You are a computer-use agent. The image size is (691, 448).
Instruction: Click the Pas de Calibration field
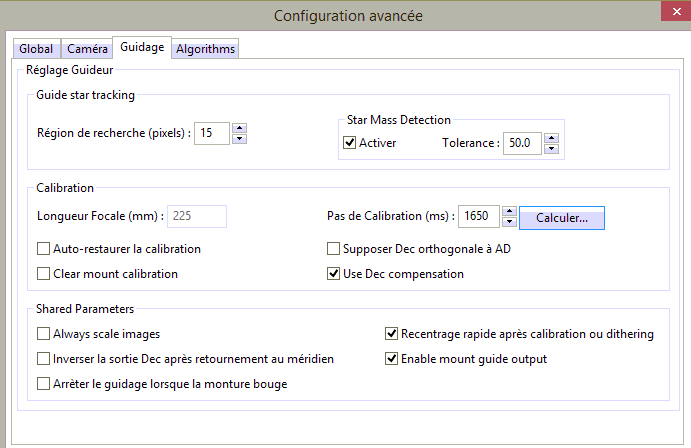(x=477, y=216)
